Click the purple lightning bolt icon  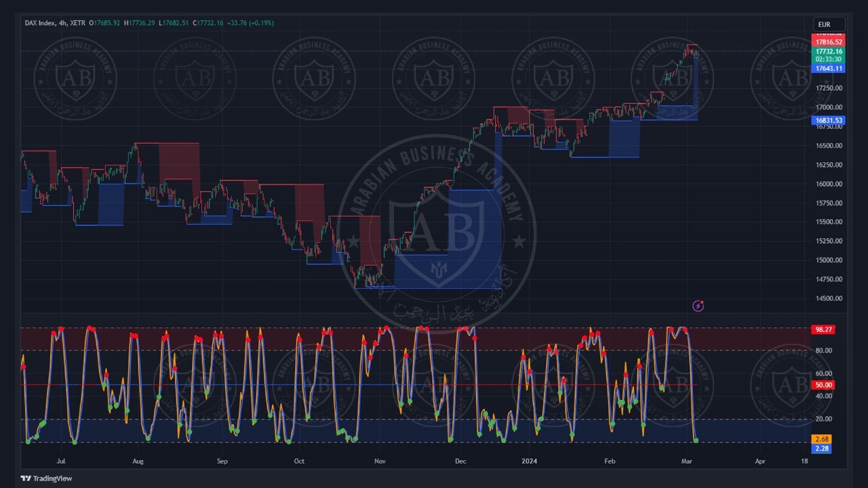point(698,306)
